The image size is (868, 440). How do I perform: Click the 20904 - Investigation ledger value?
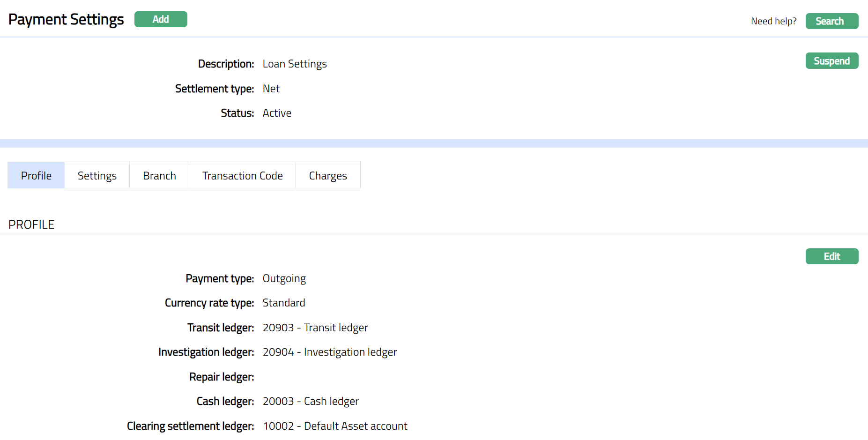(329, 352)
